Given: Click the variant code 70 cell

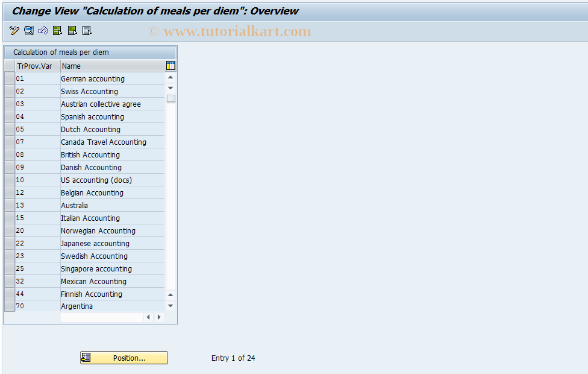Looking at the screenshot, I should point(38,306).
